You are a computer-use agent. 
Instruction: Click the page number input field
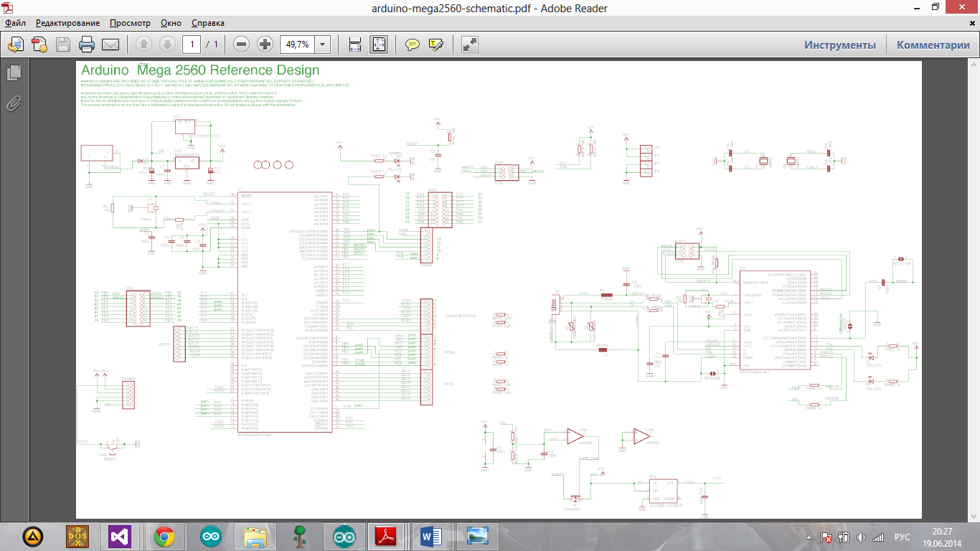pos(192,44)
